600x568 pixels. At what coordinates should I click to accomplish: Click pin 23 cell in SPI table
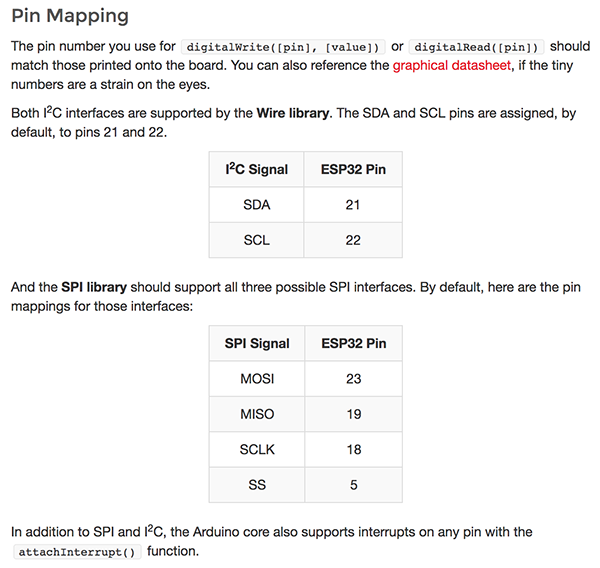click(354, 379)
